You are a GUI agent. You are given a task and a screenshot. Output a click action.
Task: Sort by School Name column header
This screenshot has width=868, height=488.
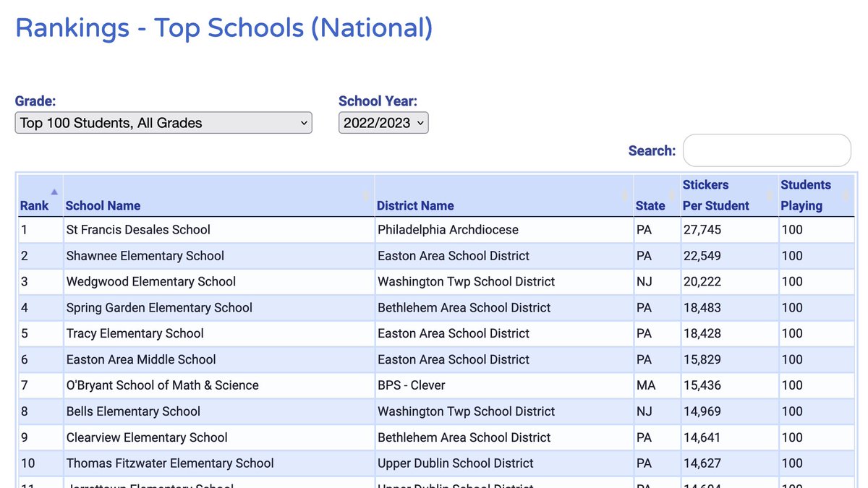(x=218, y=195)
